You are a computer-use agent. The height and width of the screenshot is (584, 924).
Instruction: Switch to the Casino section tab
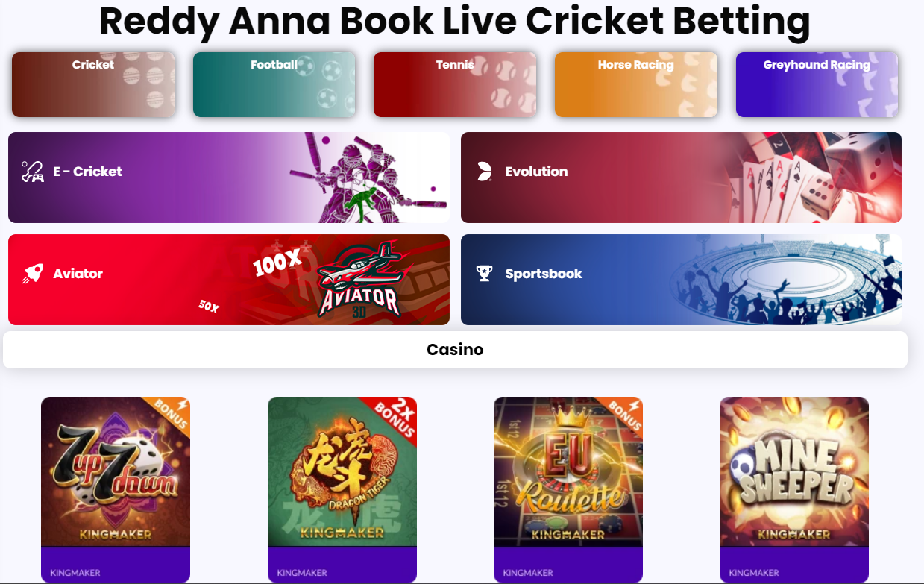coord(455,350)
